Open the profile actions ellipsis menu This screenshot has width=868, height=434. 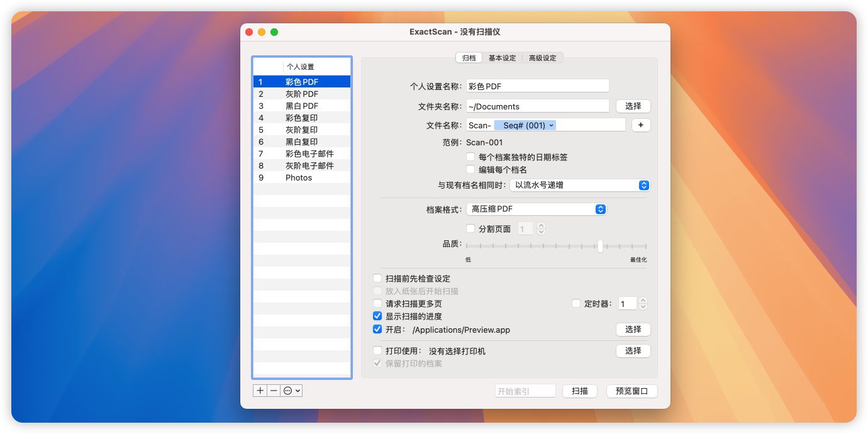click(292, 391)
